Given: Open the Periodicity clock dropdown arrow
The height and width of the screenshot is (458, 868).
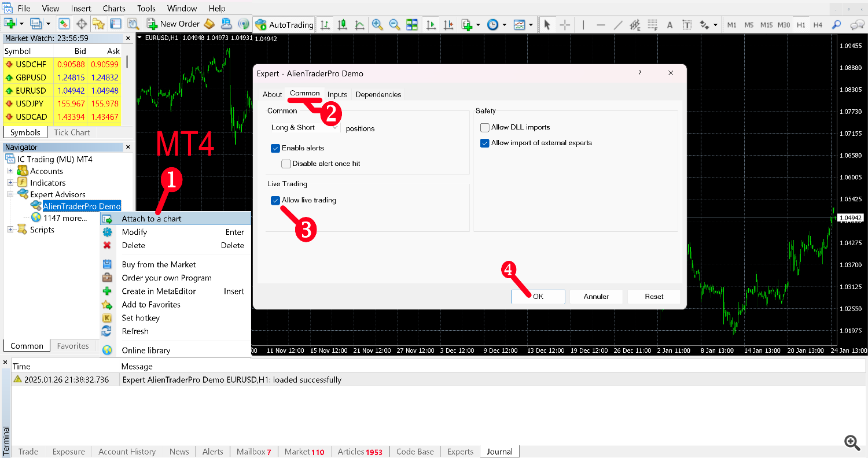Looking at the screenshot, I should click(505, 25).
